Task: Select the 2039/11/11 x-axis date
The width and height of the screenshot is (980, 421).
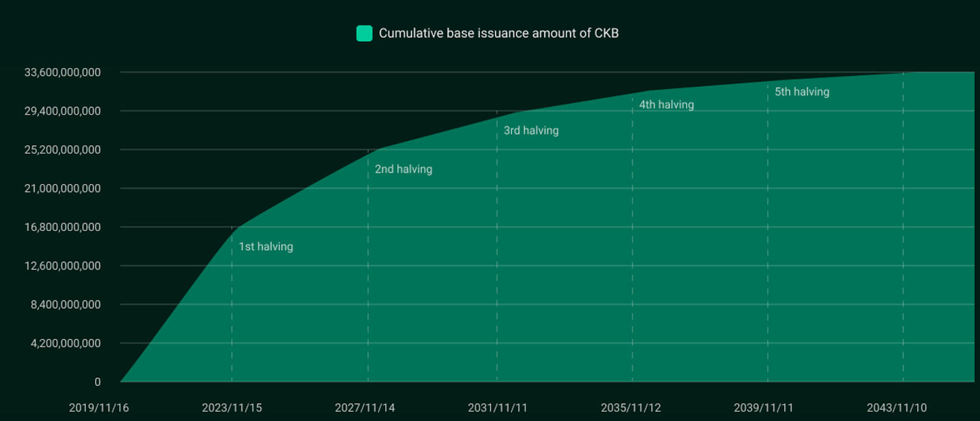Action: [763, 408]
